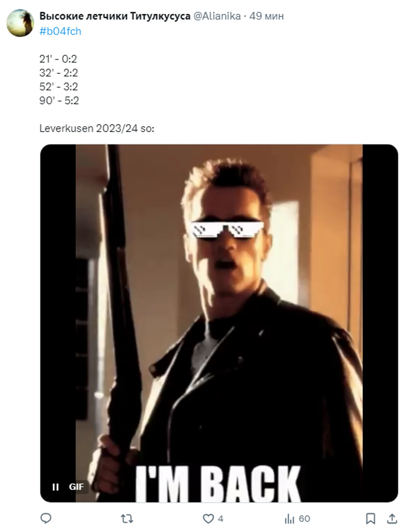Screen dimensions: 409x532
Task: Pause the GIF playback
Action: (55, 487)
